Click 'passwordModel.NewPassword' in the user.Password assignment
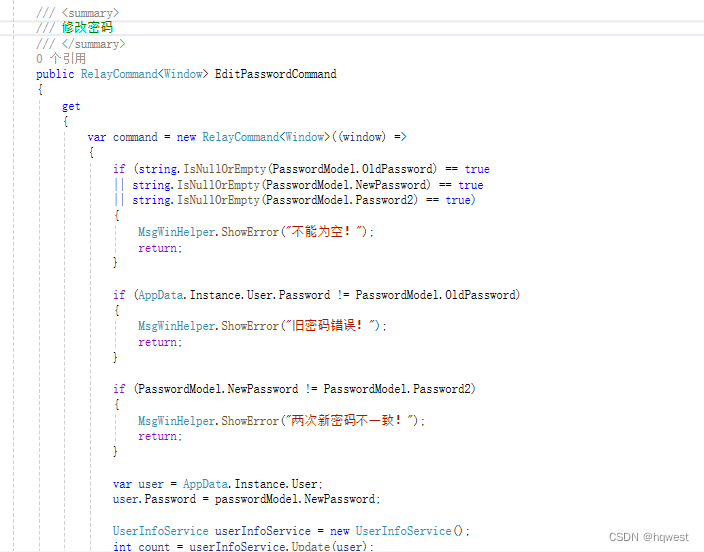 (295, 499)
